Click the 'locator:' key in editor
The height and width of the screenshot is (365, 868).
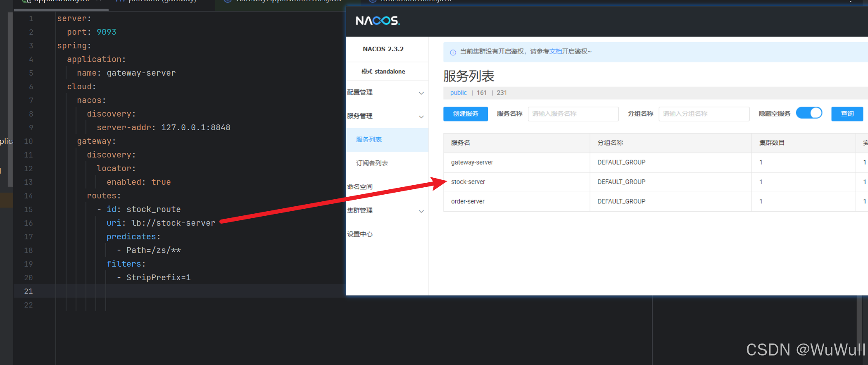pyautogui.click(x=116, y=168)
